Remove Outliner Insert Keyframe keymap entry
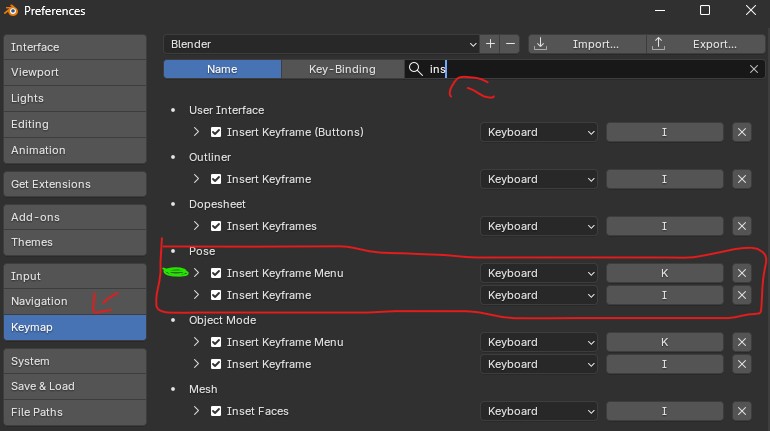 tap(742, 179)
